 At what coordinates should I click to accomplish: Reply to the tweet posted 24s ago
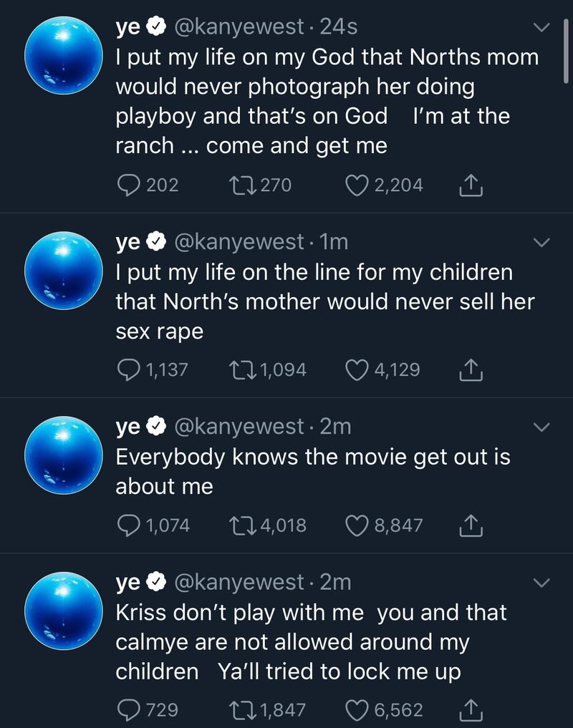pos(130,186)
